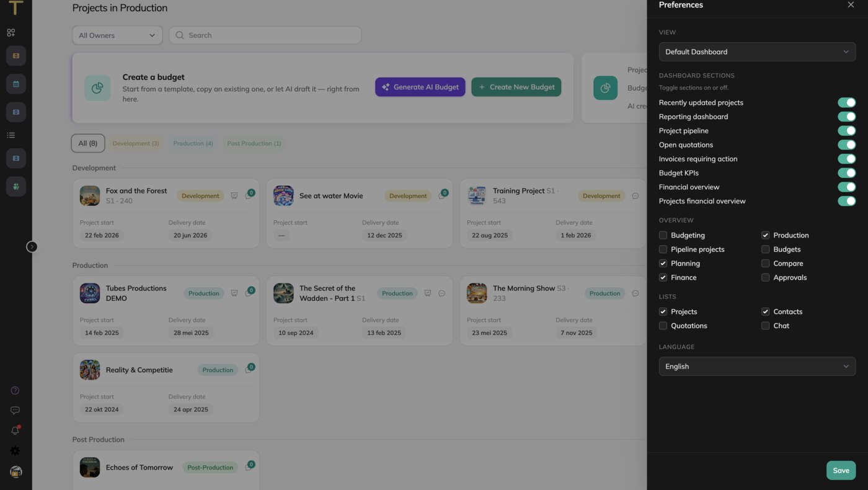Open the list view icon in left sidebar

point(11,135)
